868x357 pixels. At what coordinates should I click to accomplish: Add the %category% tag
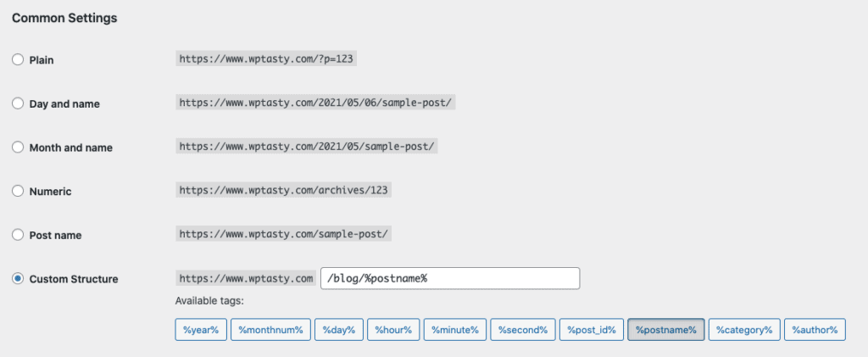click(744, 330)
